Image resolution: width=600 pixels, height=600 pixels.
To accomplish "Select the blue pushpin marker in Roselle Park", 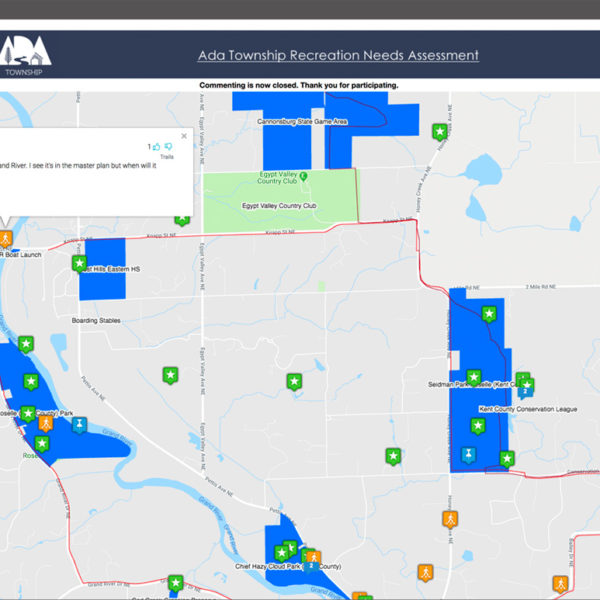I will pyautogui.click(x=79, y=425).
